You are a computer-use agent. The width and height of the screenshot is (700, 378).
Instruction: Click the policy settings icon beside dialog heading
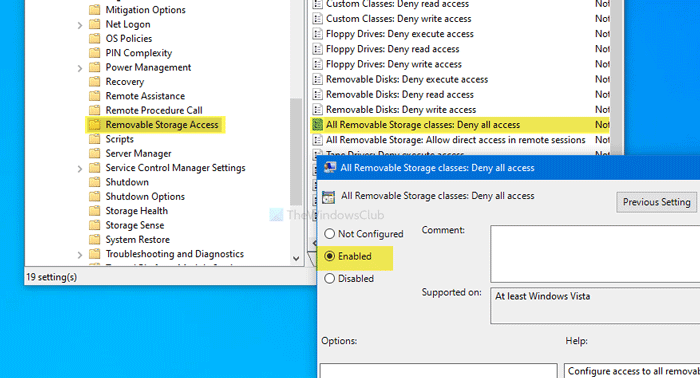[x=328, y=197]
